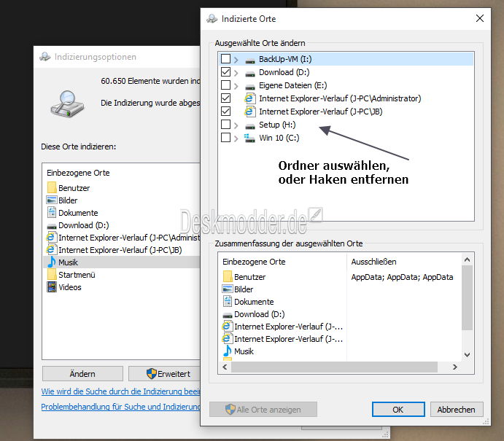Click Musik note icon in Indizierungsoptionen list
Image resolution: width=504 pixels, height=441 pixels.
pos(52,262)
